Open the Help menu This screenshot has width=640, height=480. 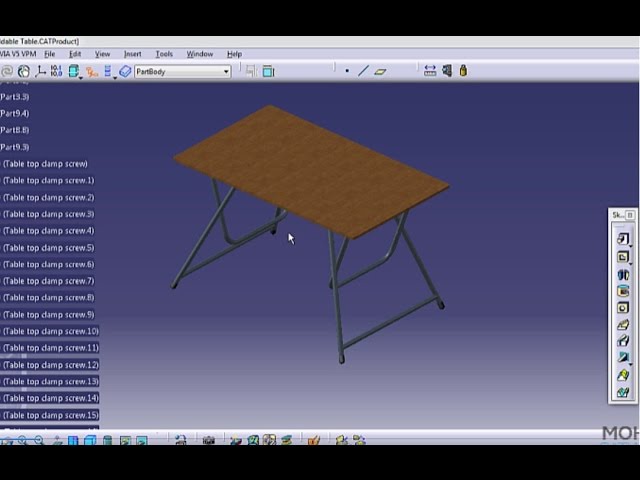(234, 54)
